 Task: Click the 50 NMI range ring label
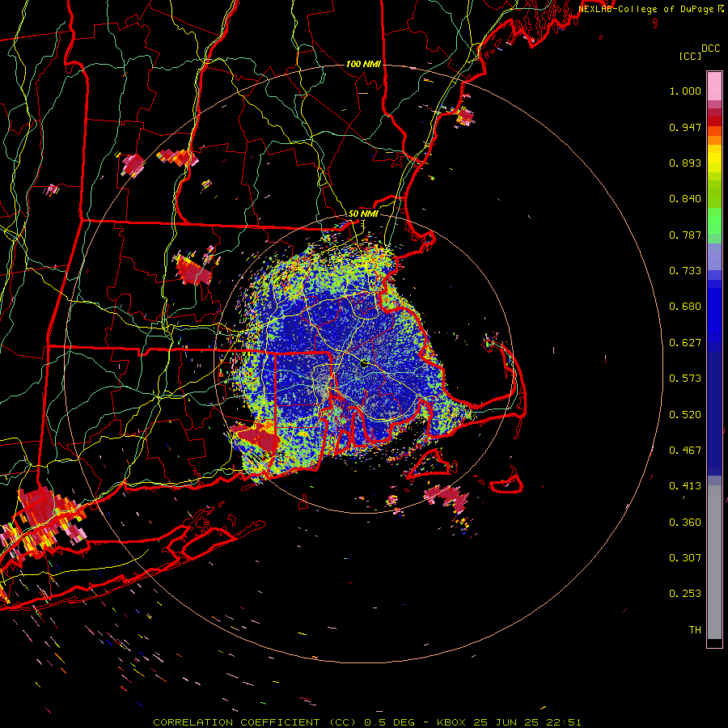363,214
